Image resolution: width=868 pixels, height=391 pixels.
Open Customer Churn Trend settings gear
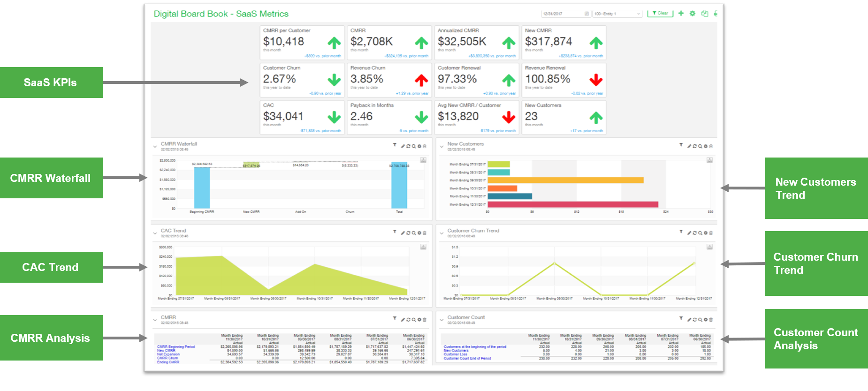pos(706,233)
